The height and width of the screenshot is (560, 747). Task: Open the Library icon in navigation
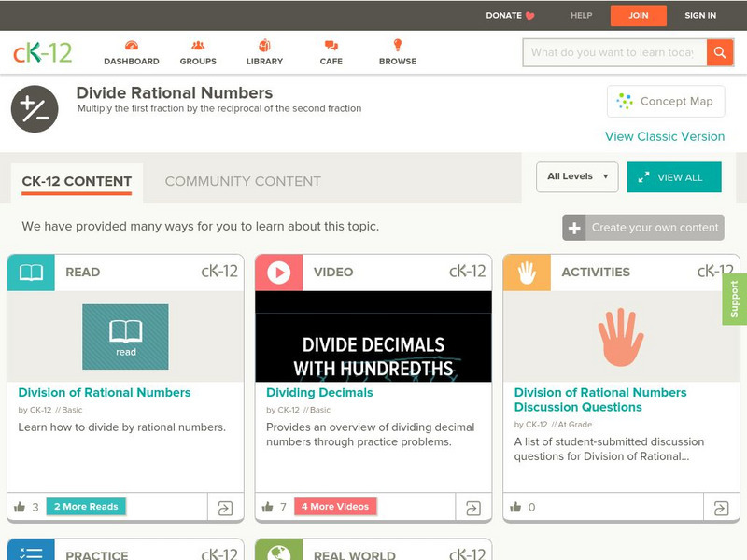pos(264,46)
